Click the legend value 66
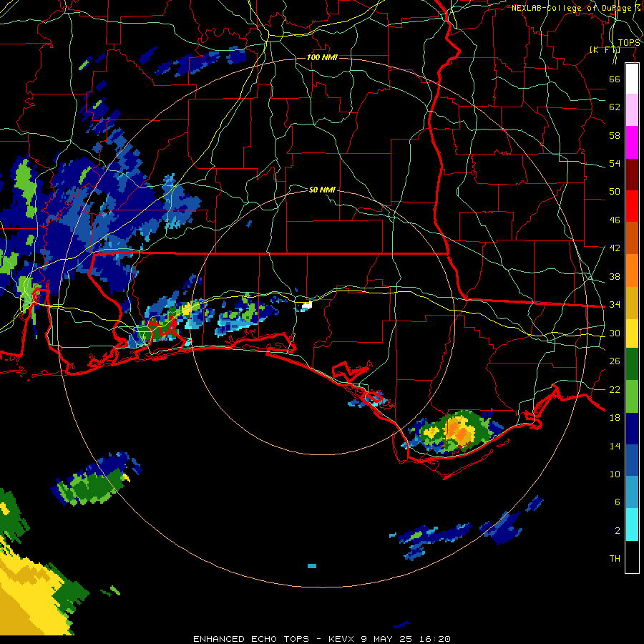The width and height of the screenshot is (644, 644). 615,79
